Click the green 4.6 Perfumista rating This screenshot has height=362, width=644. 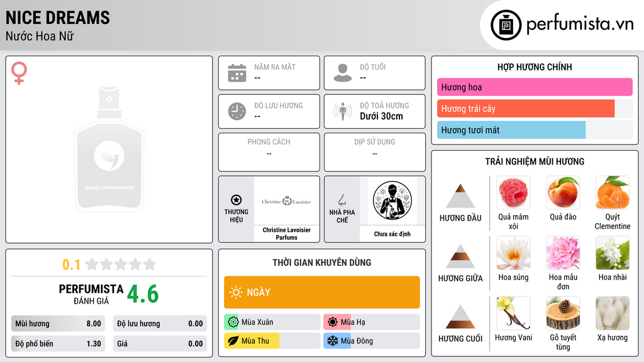pyautogui.click(x=143, y=294)
